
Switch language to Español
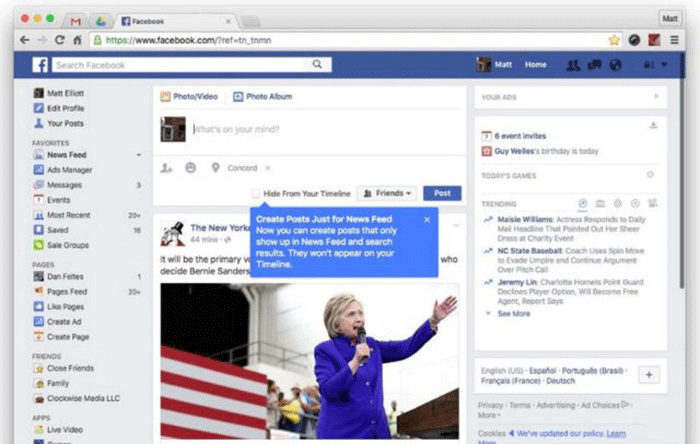tap(542, 371)
